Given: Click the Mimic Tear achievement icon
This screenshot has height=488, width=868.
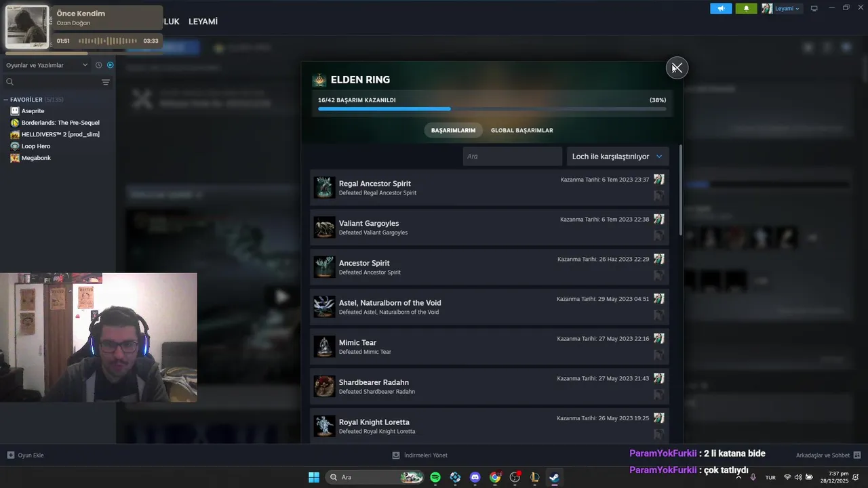Looking at the screenshot, I should (x=324, y=347).
